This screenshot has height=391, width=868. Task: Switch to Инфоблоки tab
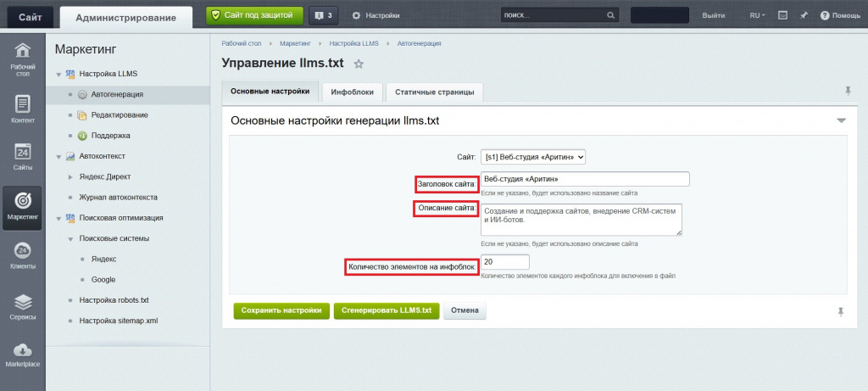[x=352, y=92]
